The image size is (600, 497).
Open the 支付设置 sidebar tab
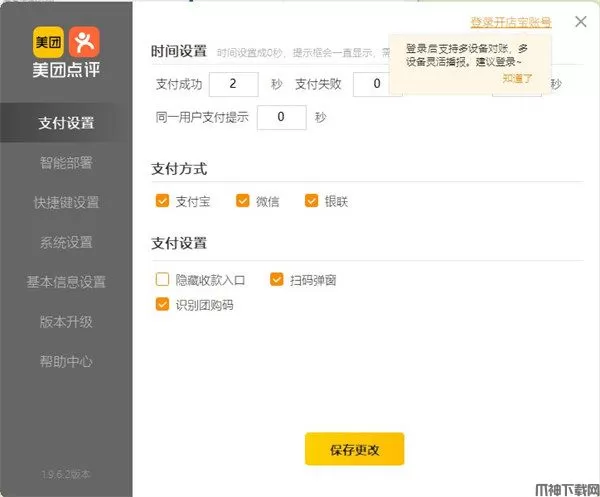[x=66, y=123]
